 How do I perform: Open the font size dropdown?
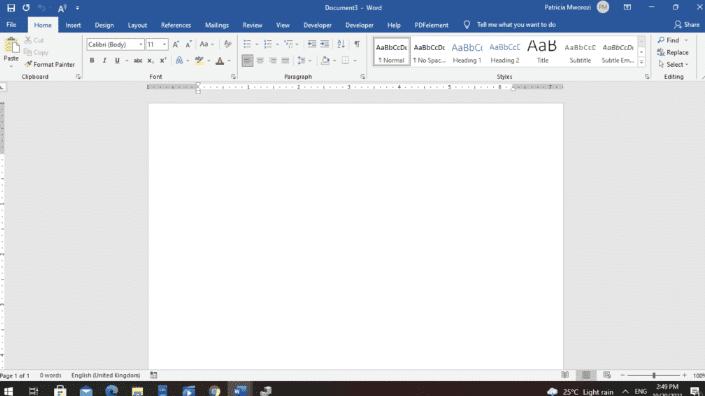(x=165, y=44)
